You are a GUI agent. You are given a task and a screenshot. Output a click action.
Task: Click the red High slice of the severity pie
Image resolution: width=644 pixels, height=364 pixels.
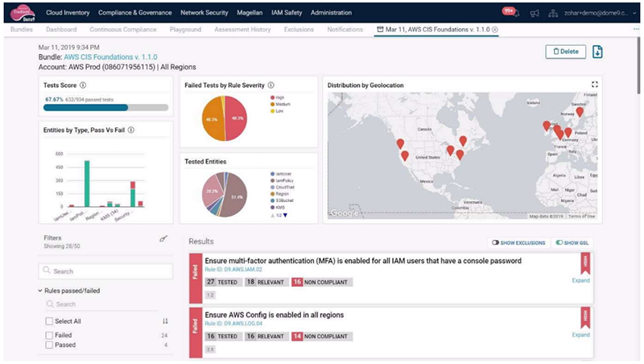[236, 118]
